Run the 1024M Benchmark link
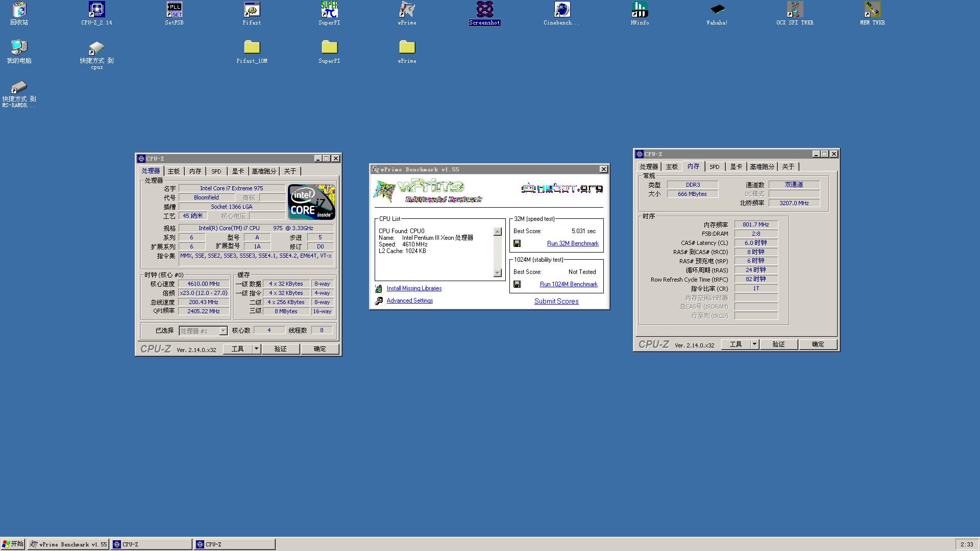The image size is (980, 551). 569,285
